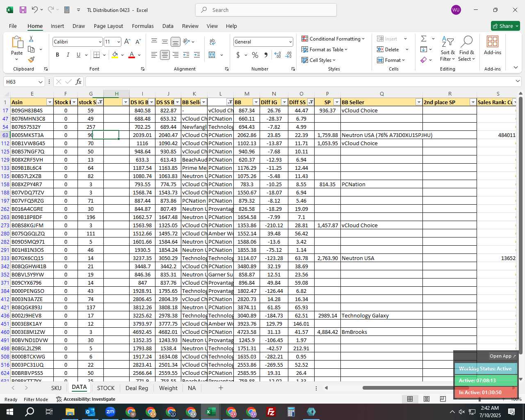The height and width of the screenshot is (420, 525).
Task: Open the Orientation text angle icon
Action: (x=187, y=42)
